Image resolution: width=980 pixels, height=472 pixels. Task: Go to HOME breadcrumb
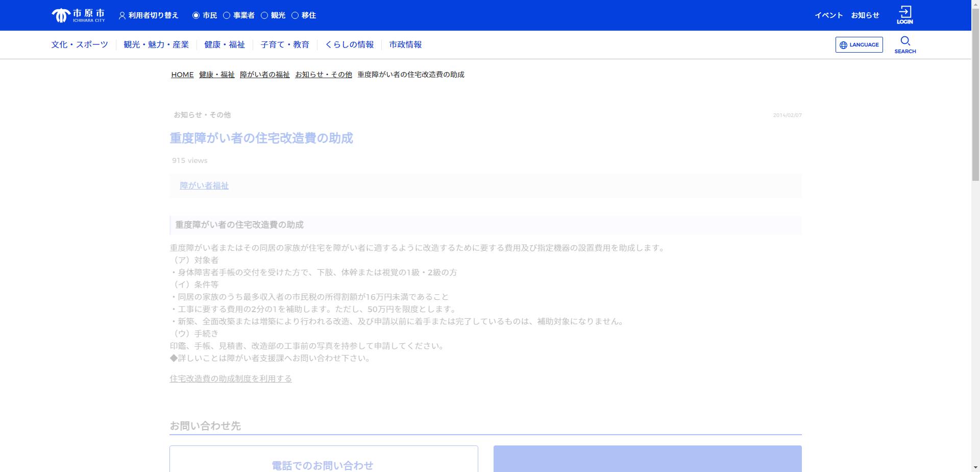[x=182, y=75]
